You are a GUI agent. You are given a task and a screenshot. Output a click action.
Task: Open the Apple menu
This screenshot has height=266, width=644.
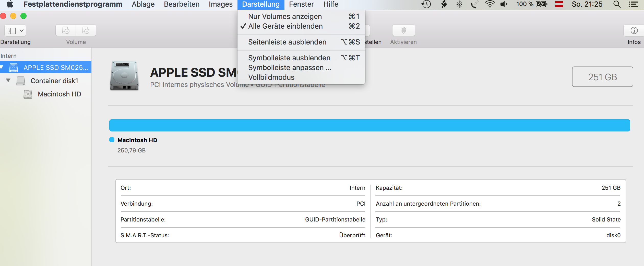pyautogui.click(x=10, y=4)
